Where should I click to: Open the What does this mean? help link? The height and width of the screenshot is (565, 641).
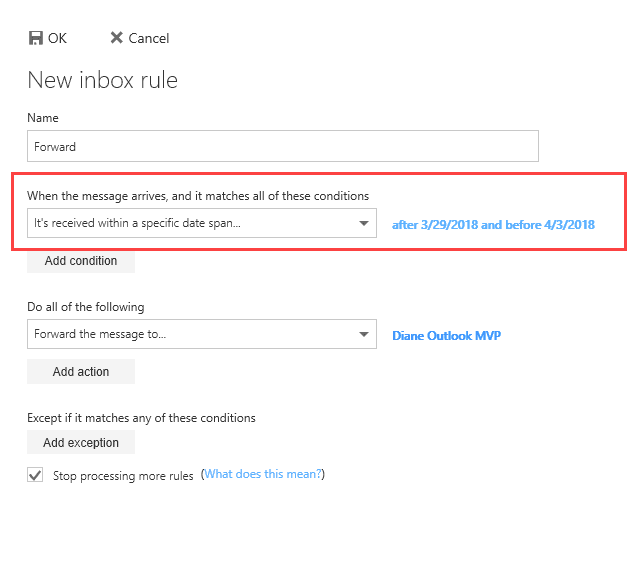tap(263, 474)
